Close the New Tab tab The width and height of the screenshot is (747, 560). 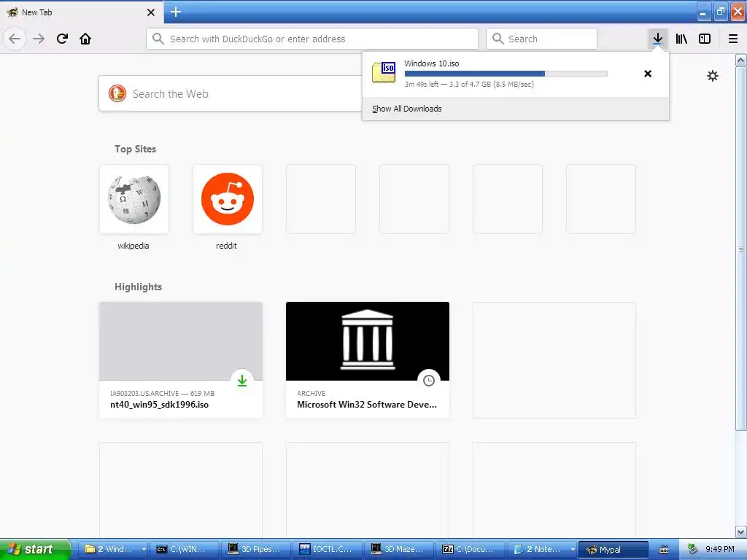[151, 12]
